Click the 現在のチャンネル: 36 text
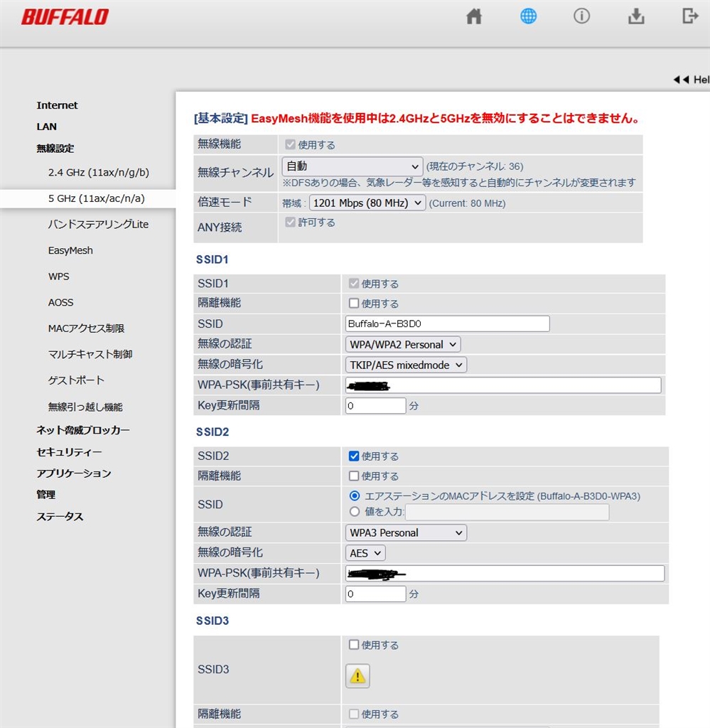The height and width of the screenshot is (728, 710). point(475,166)
